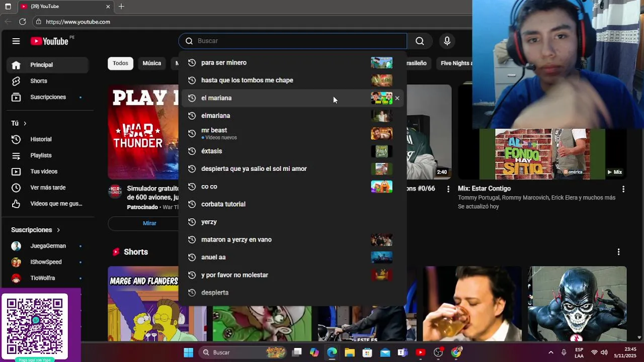Open YouTube app from taskbar
This screenshot has width=644, height=362.
pos(421,352)
